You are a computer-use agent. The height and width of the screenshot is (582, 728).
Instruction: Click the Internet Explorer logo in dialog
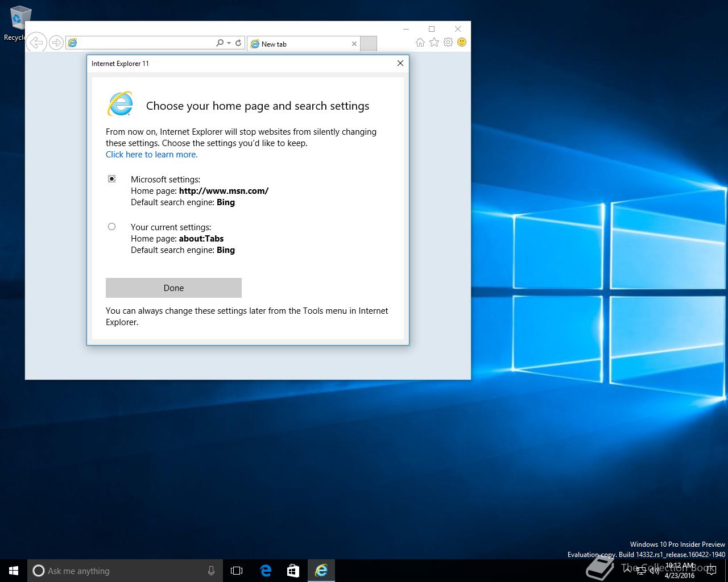click(x=120, y=104)
